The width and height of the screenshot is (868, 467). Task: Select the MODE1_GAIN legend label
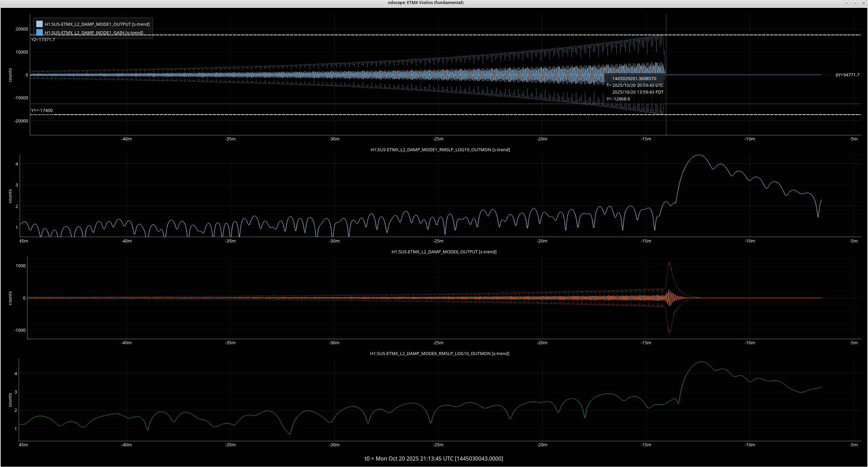click(x=94, y=33)
